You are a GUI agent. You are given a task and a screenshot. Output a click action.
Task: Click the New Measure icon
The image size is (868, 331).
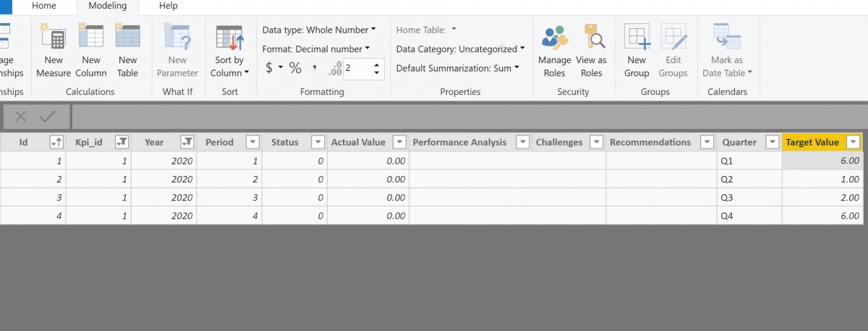(54, 36)
